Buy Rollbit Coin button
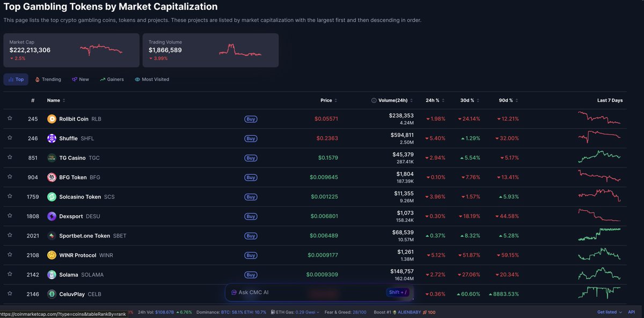This screenshot has width=644, height=318. coord(251,119)
